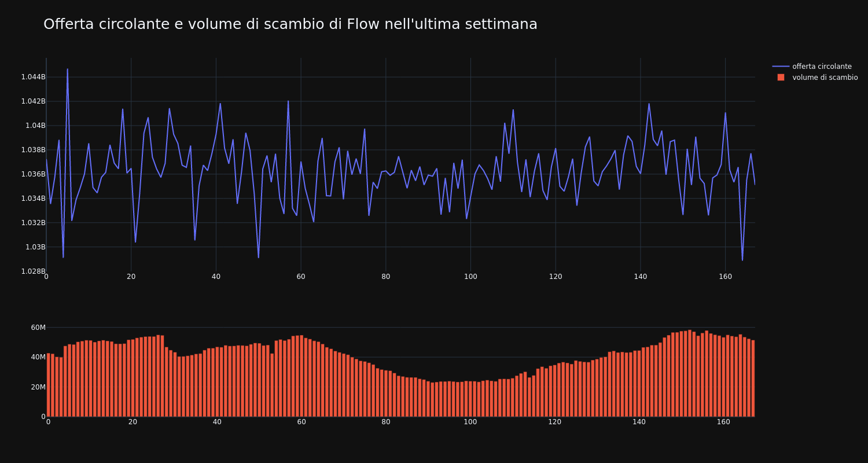
Task: Click the 1.044B y-axis label
Action: click(x=33, y=77)
